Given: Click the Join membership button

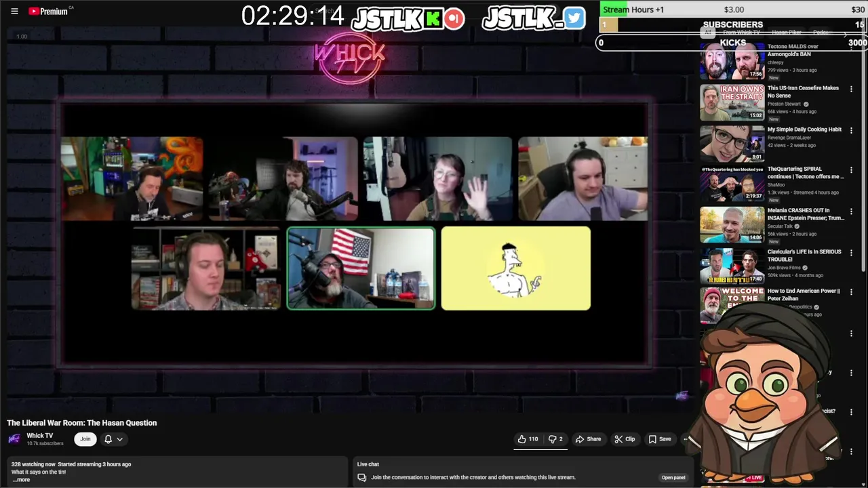Looking at the screenshot, I should pos(85,439).
